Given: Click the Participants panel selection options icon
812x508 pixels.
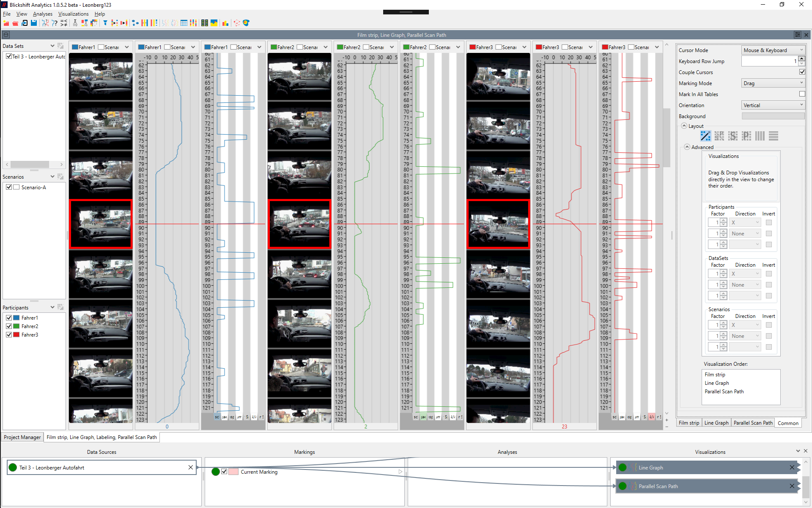Looking at the screenshot, I should [60, 307].
